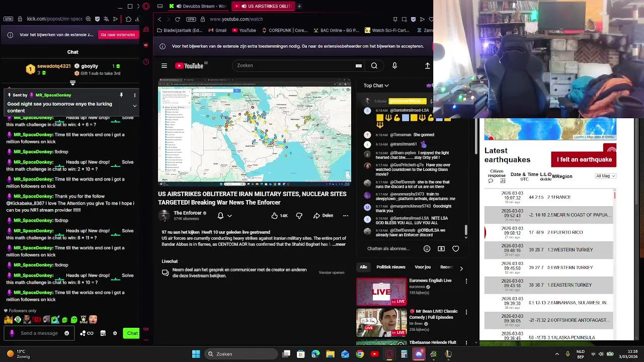The image size is (644, 362).
Task: Click the Ga naar extensies button
Action: (x=118, y=35)
